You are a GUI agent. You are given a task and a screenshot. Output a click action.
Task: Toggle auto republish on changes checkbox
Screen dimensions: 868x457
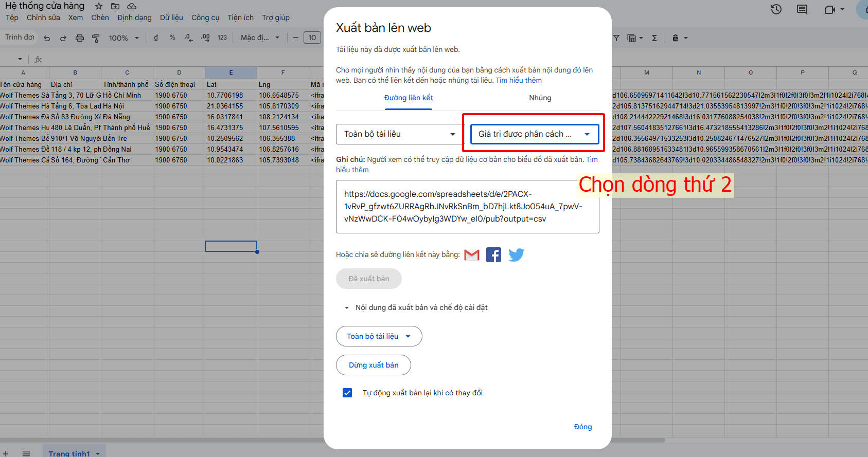(347, 393)
